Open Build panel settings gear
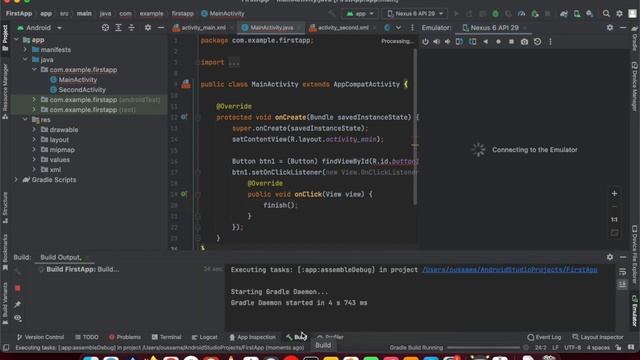 coord(610,257)
